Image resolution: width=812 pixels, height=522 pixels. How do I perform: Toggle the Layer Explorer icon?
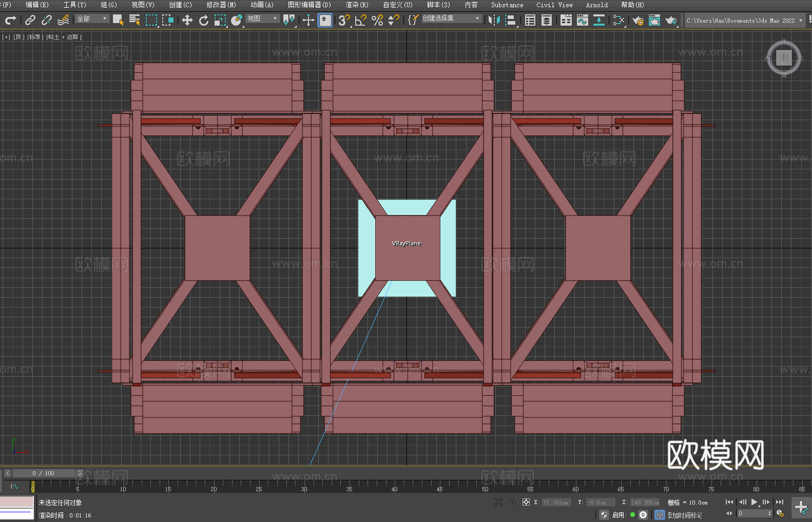[547, 20]
